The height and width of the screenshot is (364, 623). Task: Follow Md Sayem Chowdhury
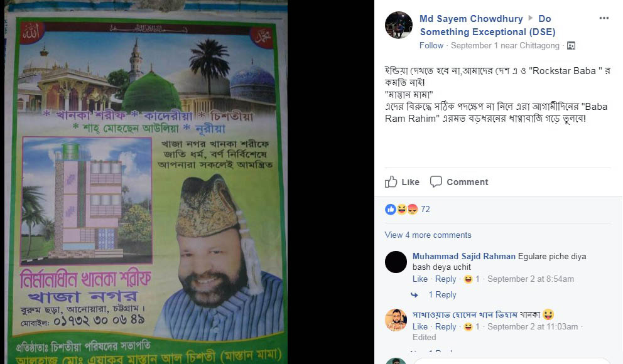point(431,46)
